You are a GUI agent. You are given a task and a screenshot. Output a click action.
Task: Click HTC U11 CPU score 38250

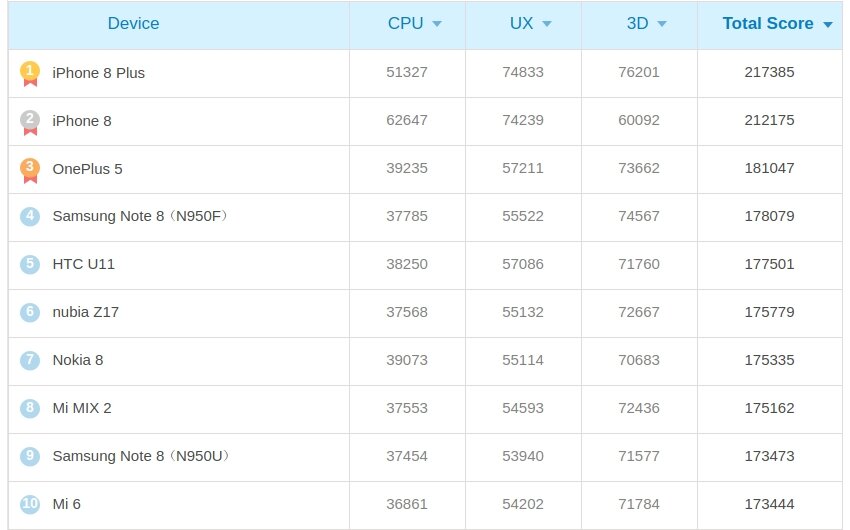[x=407, y=264]
